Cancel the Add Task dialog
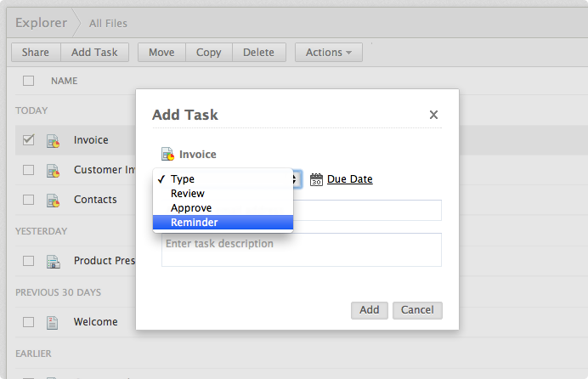 point(417,310)
